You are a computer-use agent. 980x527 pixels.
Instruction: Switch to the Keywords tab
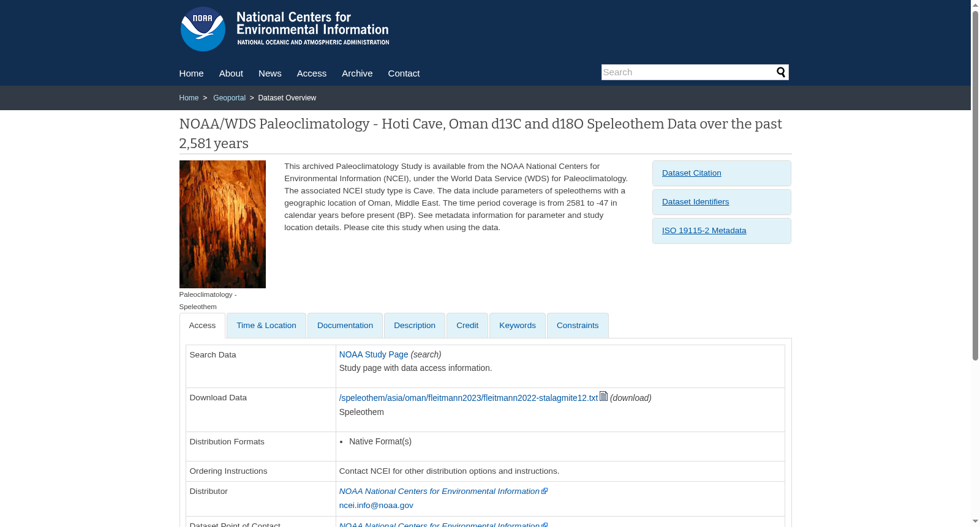518,326
